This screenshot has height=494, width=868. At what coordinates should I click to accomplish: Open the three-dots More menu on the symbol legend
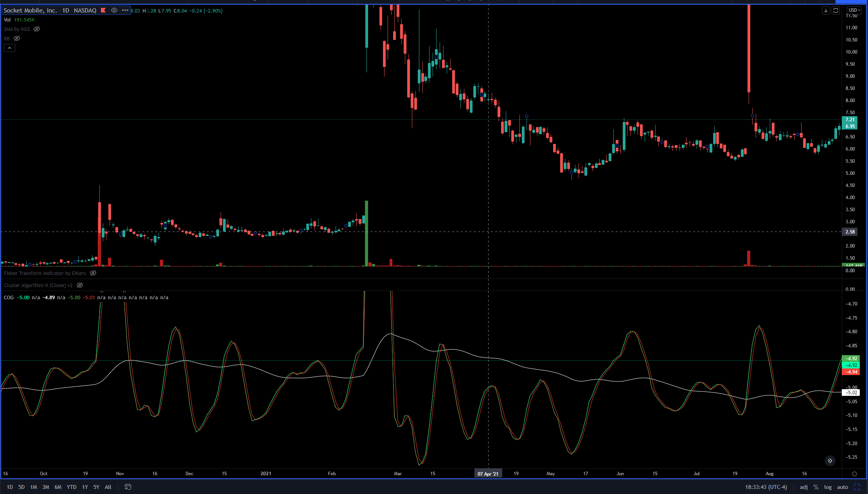click(125, 11)
